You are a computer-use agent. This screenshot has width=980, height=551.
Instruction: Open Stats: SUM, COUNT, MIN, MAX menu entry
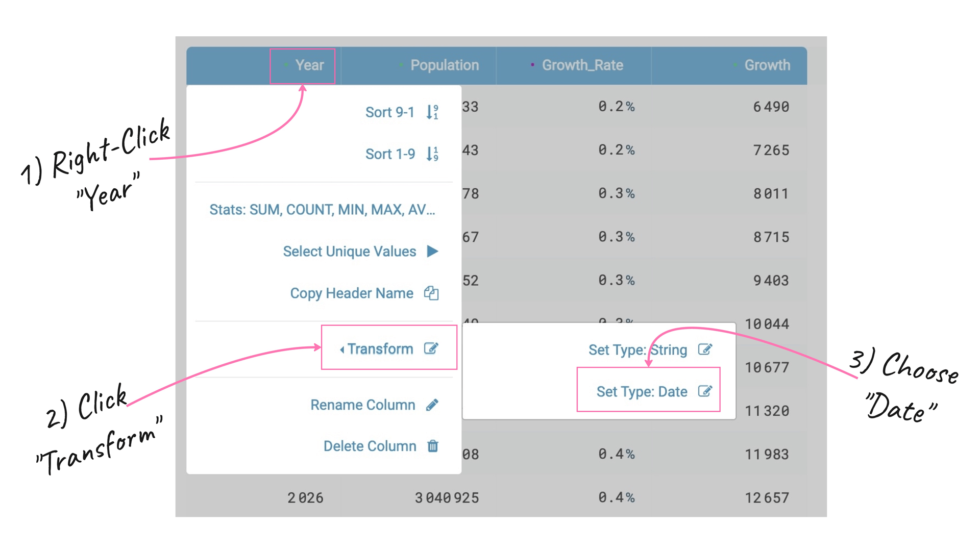[x=322, y=210]
